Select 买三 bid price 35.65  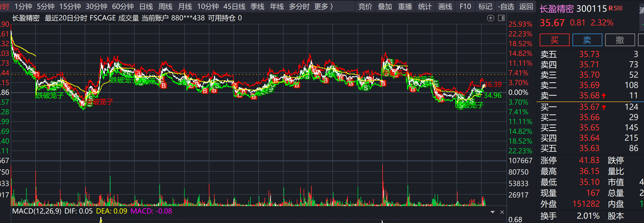tap(589, 128)
